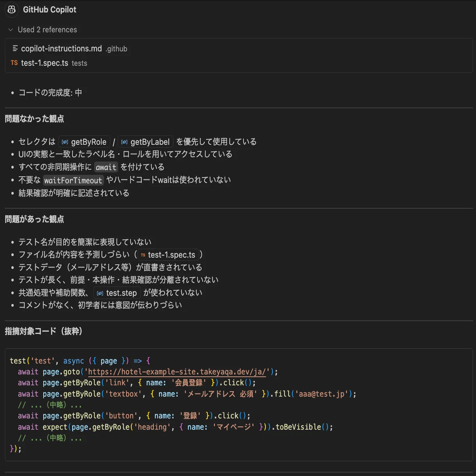
Task: Click bullet テストが長く、前提・本操作・結果確認が分離されていない
Action: click(118, 280)
